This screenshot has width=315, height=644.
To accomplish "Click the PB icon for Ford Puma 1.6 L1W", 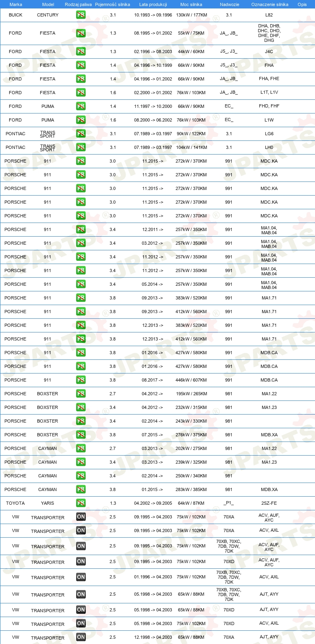I will click(x=81, y=120).
